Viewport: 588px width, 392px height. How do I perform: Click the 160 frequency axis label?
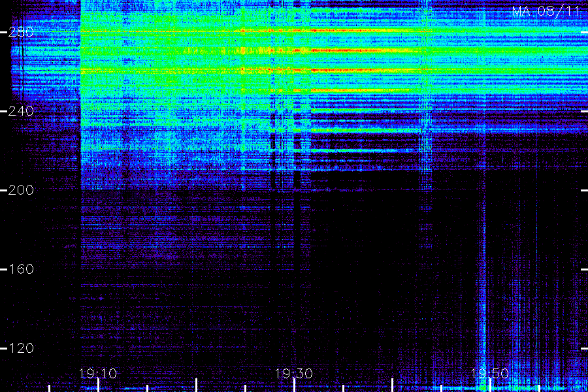pos(21,269)
